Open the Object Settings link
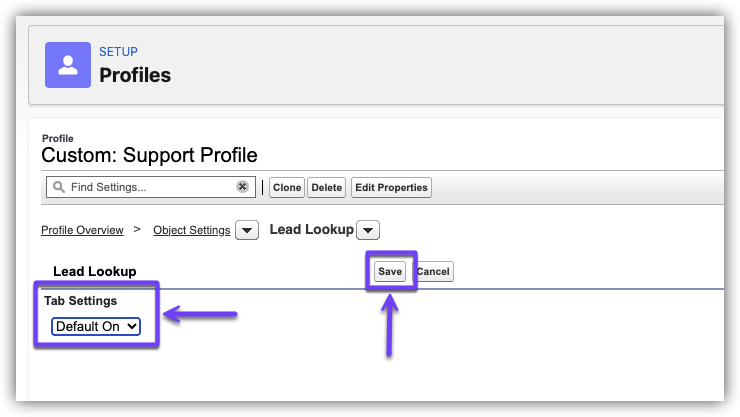The height and width of the screenshot is (417, 740). tap(191, 230)
